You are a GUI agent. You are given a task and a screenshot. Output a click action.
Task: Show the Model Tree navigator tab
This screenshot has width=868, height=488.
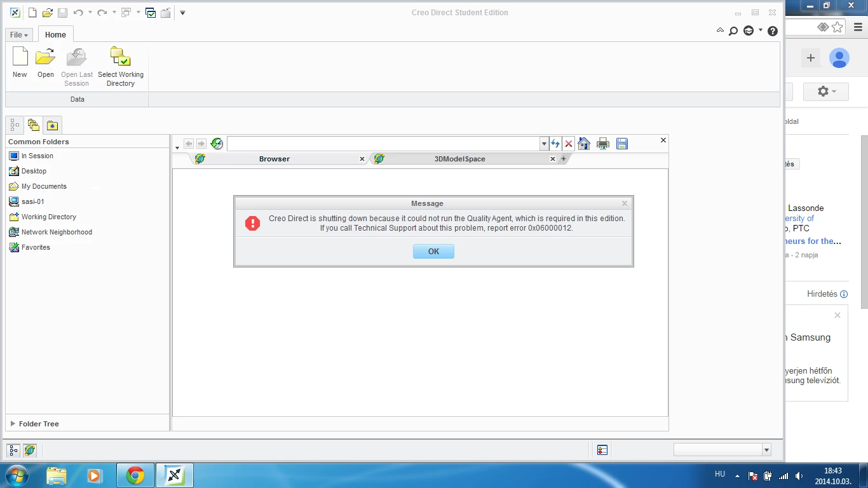pos(15,125)
